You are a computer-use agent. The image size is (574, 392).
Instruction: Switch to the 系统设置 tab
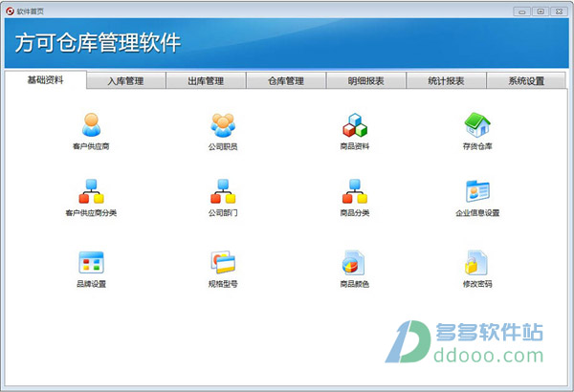526,81
